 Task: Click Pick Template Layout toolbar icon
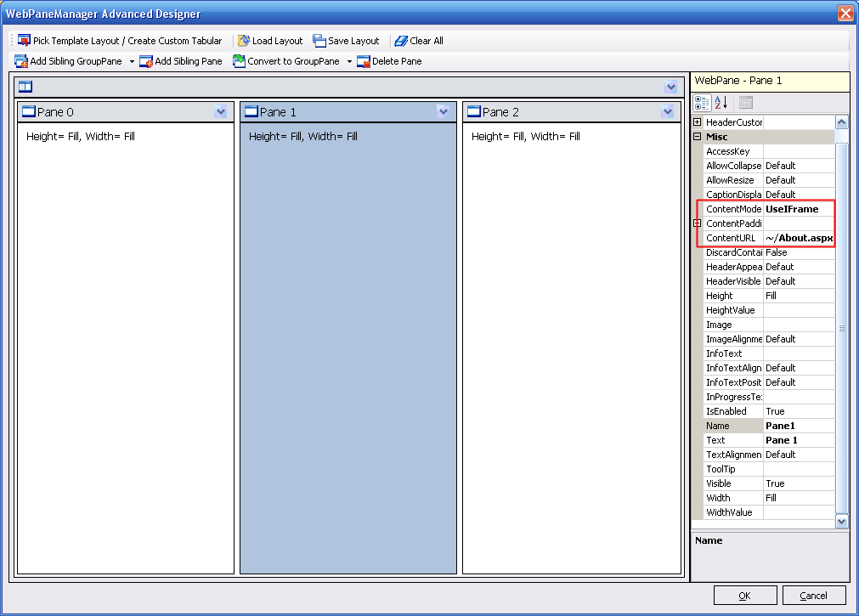24,41
